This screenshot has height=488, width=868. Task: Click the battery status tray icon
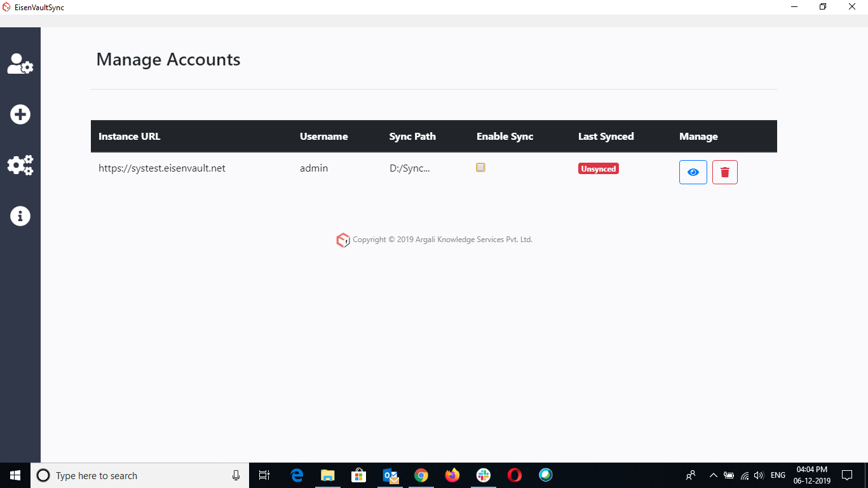(x=729, y=475)
